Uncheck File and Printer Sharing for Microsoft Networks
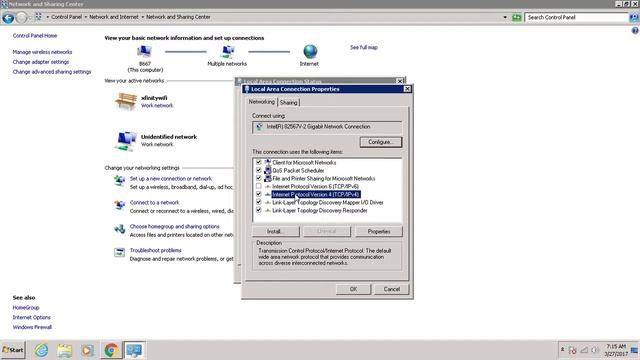This screenshot has height=360, width=640. coord(259,178)
